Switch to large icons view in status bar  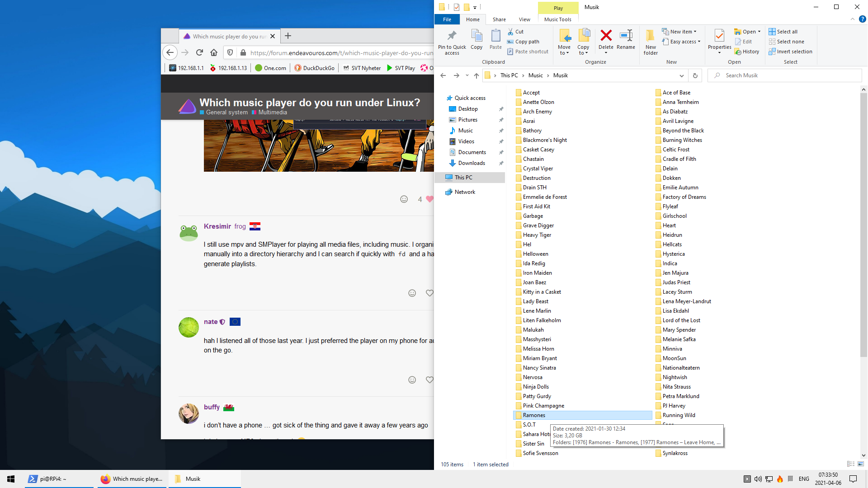pos(861,464)
